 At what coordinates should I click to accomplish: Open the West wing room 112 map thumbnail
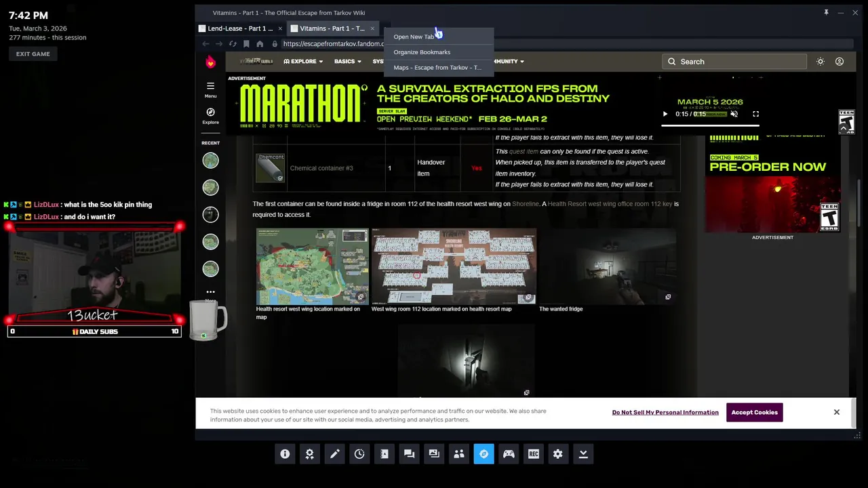tap(454, 266)
